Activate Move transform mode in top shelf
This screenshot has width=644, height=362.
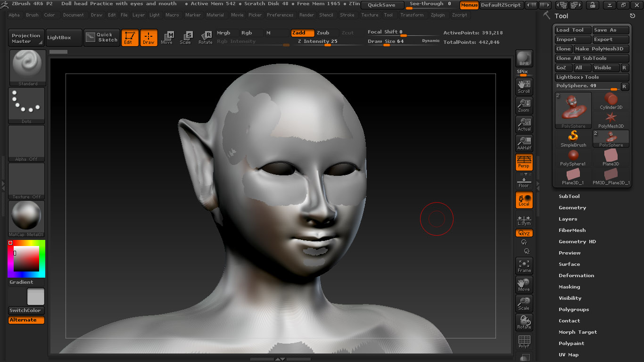166,38
